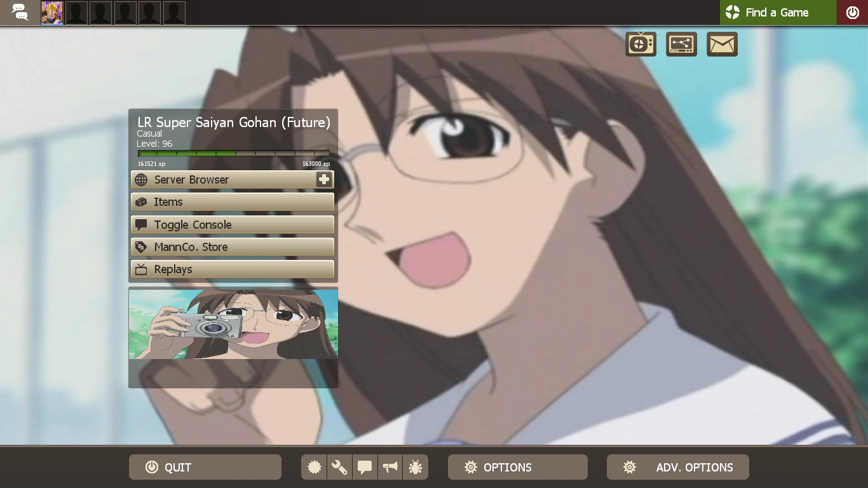Open Server Browser
The image size is (868, 488).
click(x=233, y=180)
